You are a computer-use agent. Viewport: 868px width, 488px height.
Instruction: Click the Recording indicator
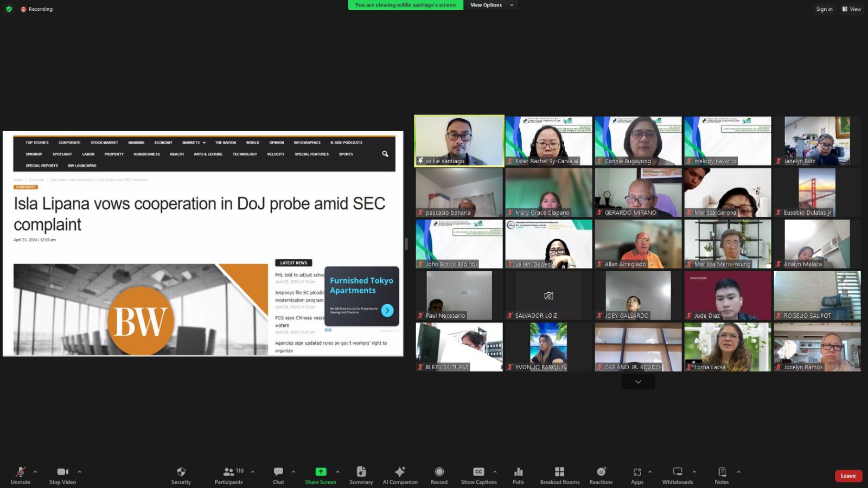pyautogui.click(x=37, y=9)
